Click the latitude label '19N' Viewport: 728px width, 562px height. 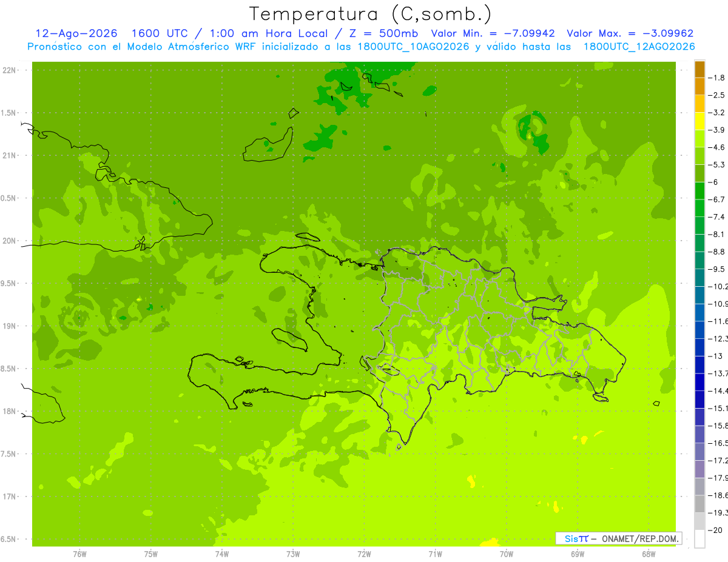9,326
